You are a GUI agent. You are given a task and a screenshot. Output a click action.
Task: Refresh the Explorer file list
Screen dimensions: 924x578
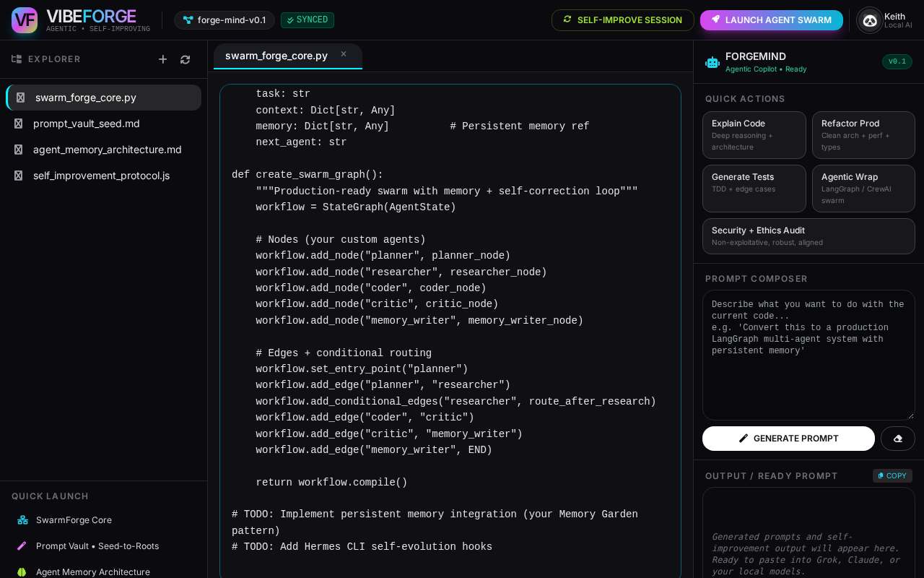point(185,59)
